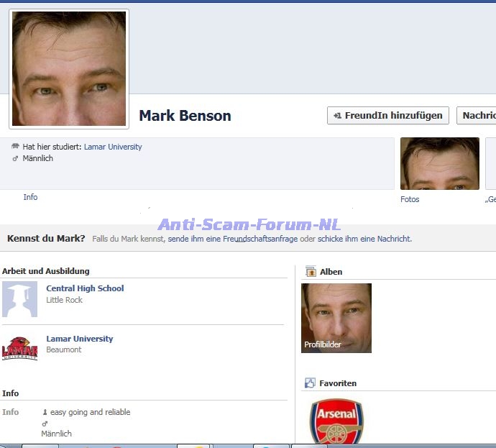Viewport: 496px width, 448px height.
Task: Open 'Lamar University' link in Arbeit und Ausbildung
Action: 79,339
